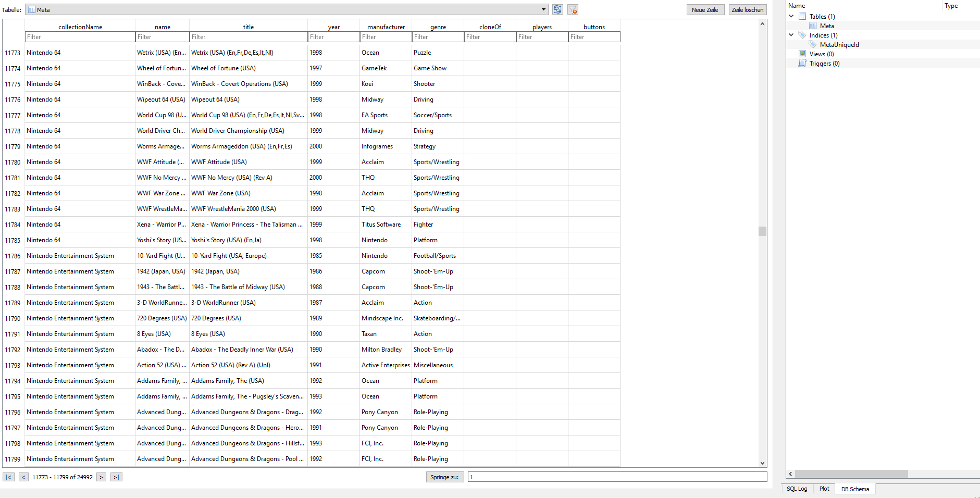Click the refresh table data icon
Image resolution: width=980 pixels, height=498 pixels.
557,9
